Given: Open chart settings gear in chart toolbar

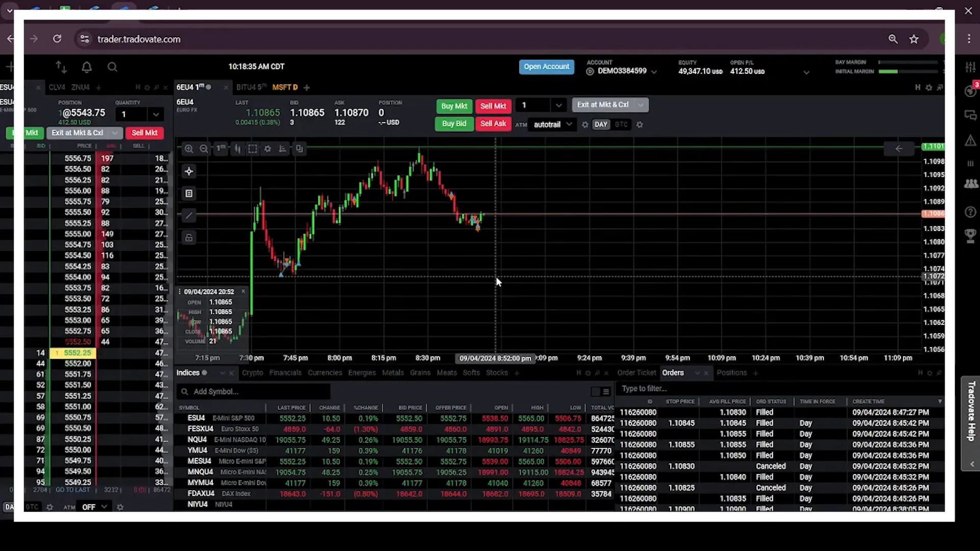Looking at the screenshot, I should (267, 149).
